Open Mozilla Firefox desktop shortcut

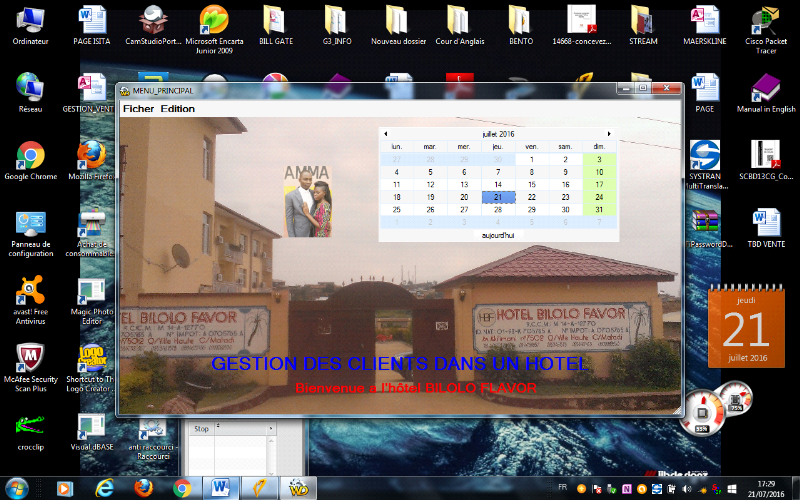tap(91, 161)
